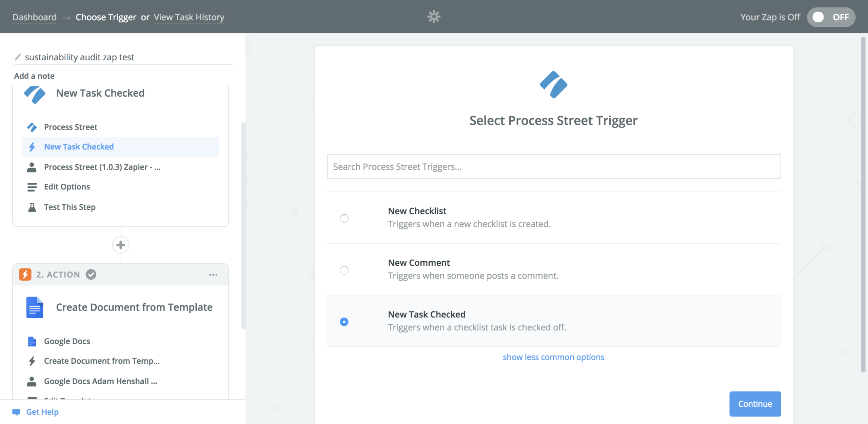The width and height of the screenshot is (868, 424).
Task: Select the New Comment radio button
Action: (344, 269)
